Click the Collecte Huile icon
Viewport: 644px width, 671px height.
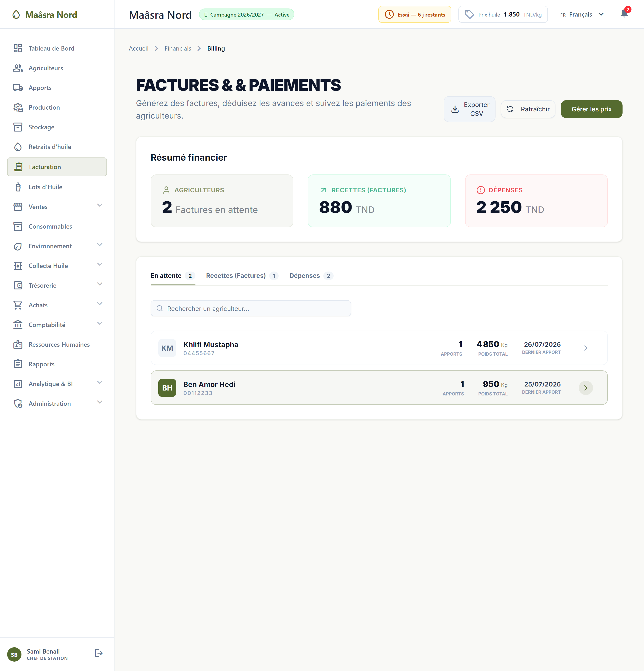pyautogui.click(x=18, y=266)
